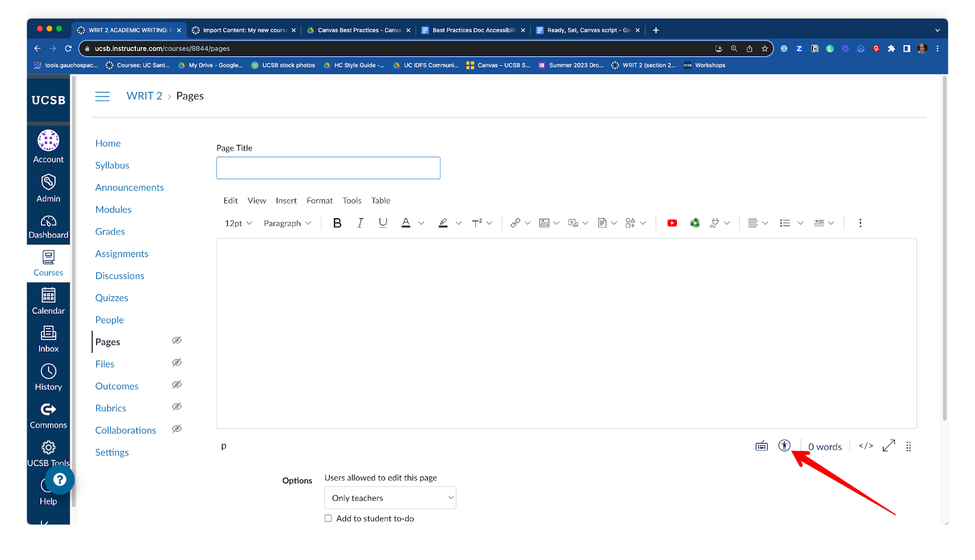Click the Page Title input field

pos(328,168)
